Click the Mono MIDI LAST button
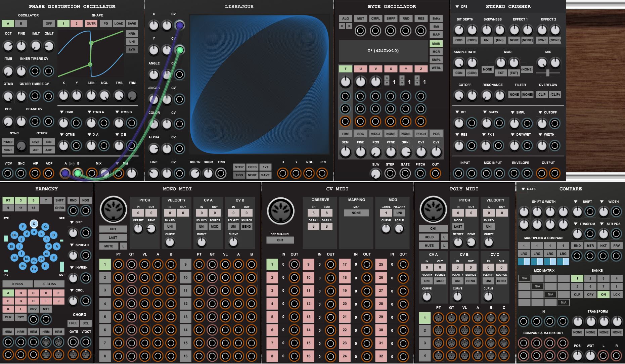The width and height of the screenshot is (625, 364). 113,237
